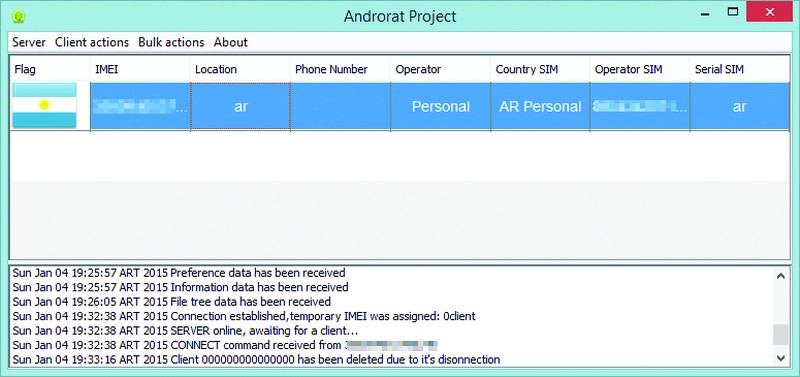Sort by the Operator SIM column header
800x377 pixels.
click(640, 69)
